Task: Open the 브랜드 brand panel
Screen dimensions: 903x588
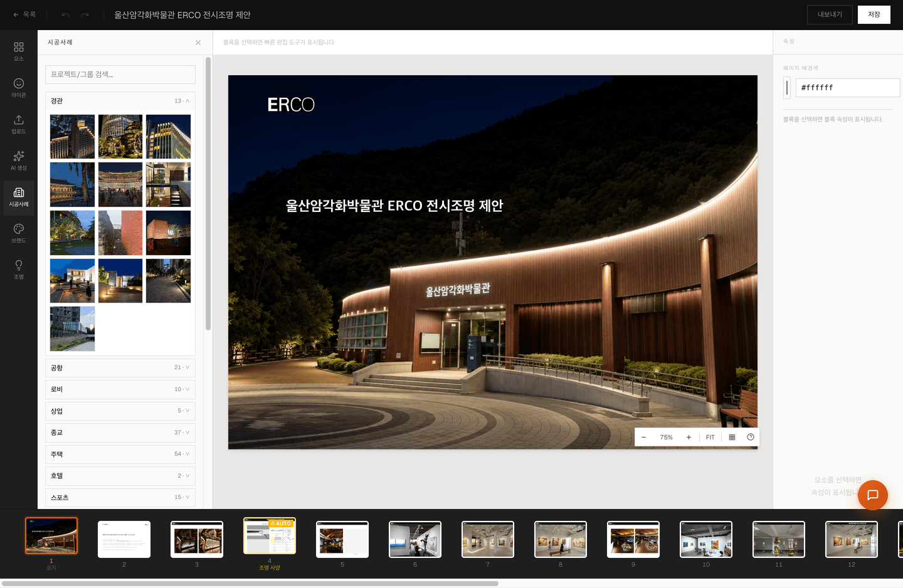Action: (19, 233)
